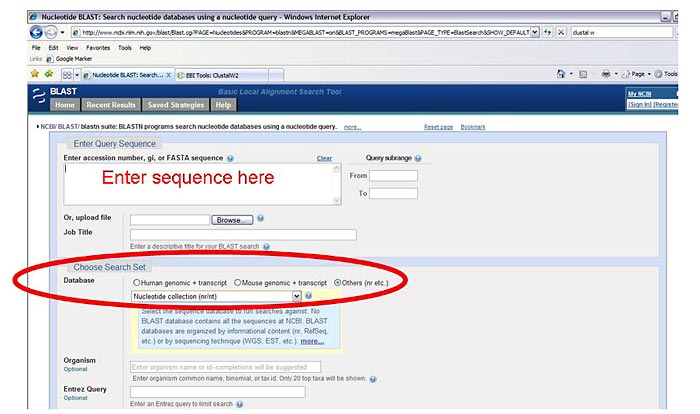Screen dimensions: 700x414
Task: Close the Nucleotide BLAST tab
Action: tap(169, 75)
